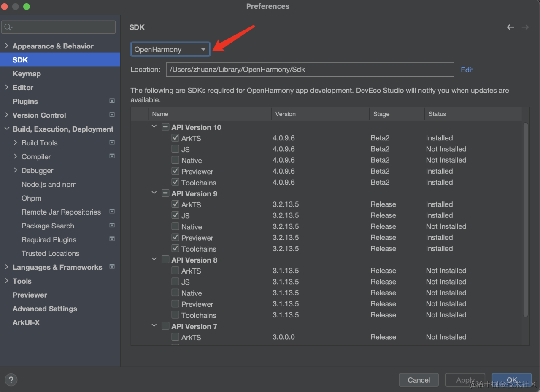Check ArkTS 3.1.13.5 checkbox
540x392 pixels.
[175, 271]
